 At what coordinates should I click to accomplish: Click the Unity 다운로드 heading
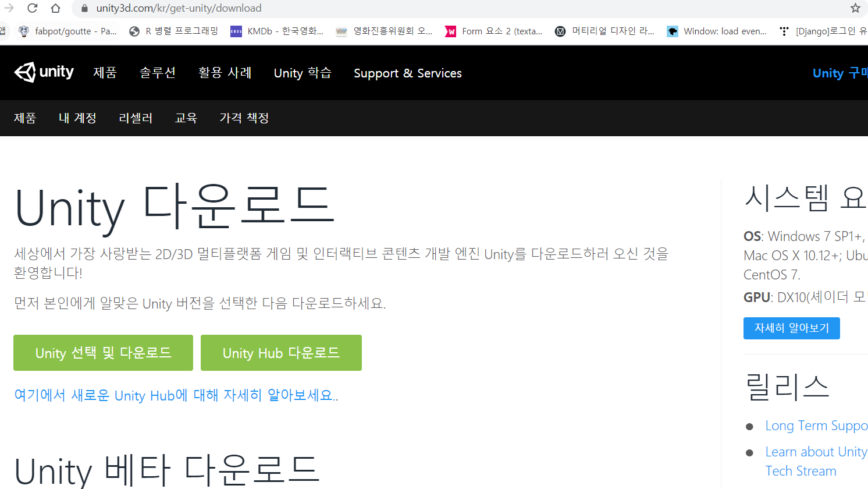click(x=175, y=208)
